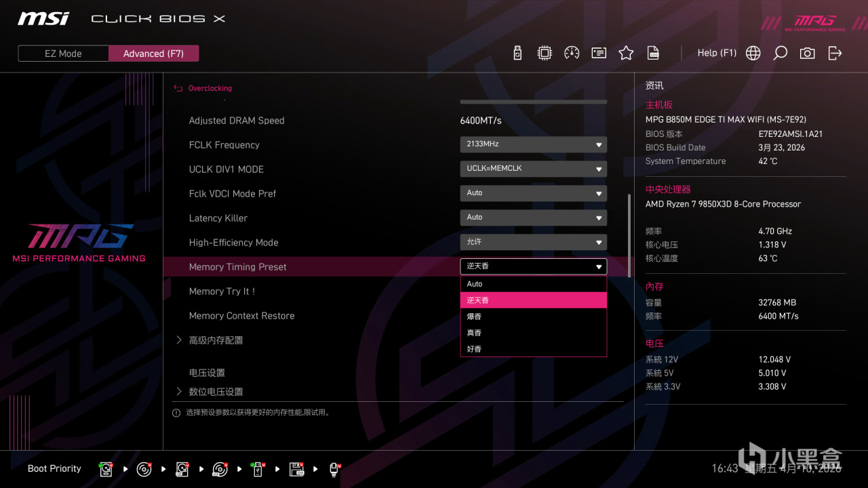Click the 12.048 V system voltage value

click(774, 360)
